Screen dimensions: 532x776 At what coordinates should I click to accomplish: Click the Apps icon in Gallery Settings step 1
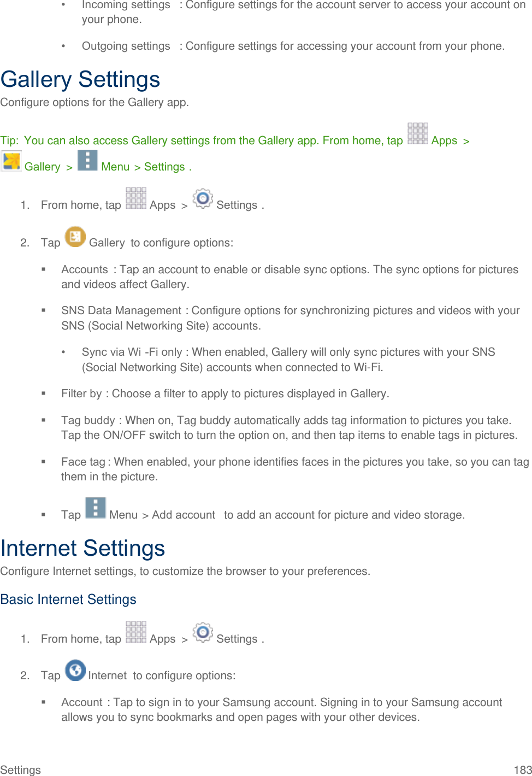[136, 198]
